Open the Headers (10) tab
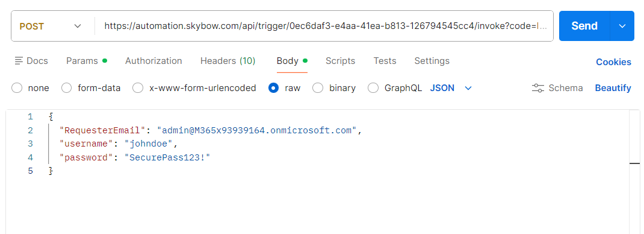The height and width of the screenshot is (234, 644). click(x=228, y=61)
